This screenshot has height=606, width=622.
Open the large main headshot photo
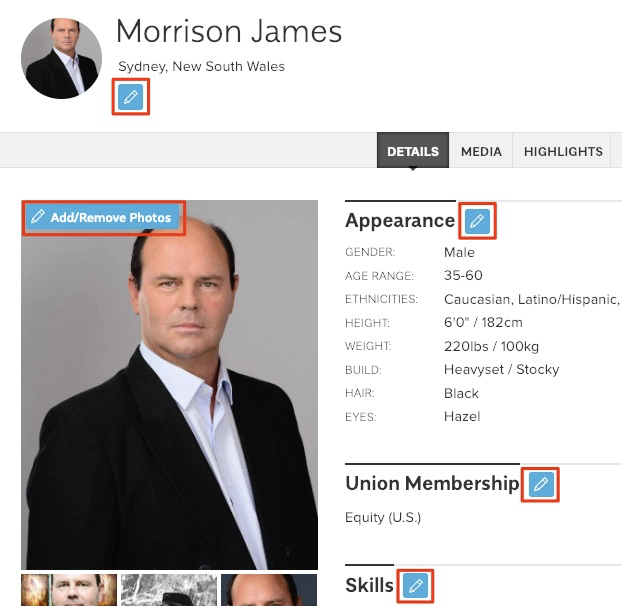click(x=169, y=385)
